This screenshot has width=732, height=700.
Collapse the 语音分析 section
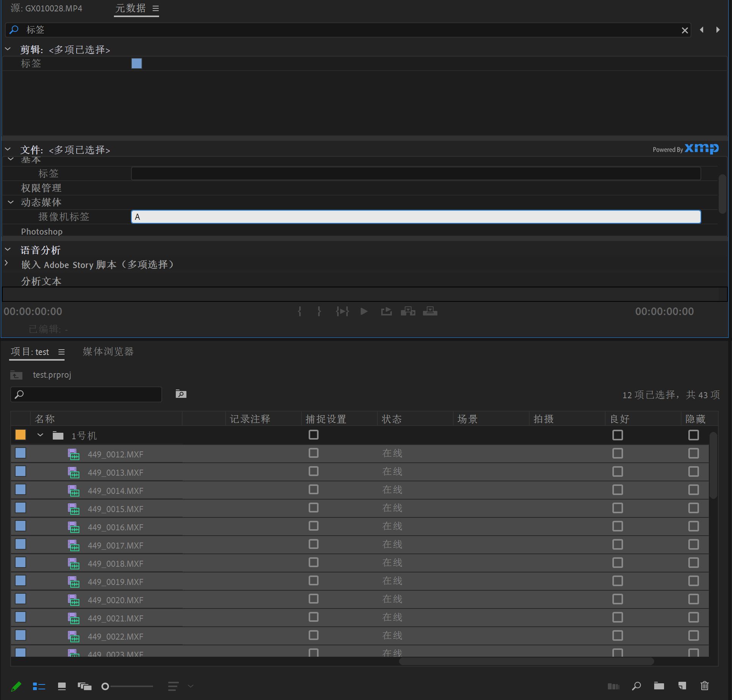8,249
